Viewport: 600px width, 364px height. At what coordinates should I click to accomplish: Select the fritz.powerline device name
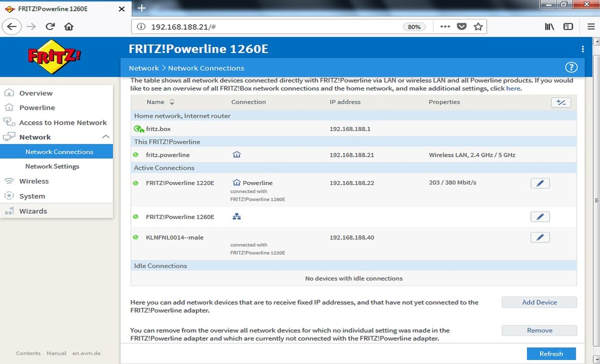[x=167, y=155]
